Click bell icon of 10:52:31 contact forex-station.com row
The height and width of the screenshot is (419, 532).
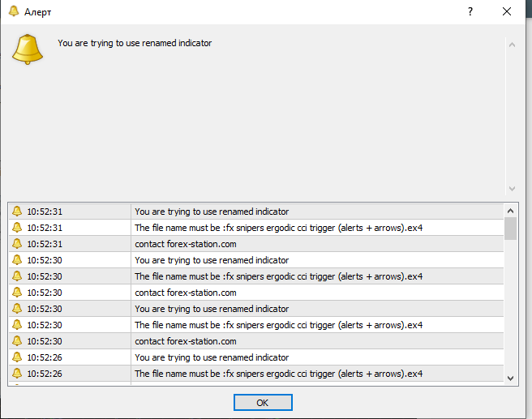pos(16,244)
